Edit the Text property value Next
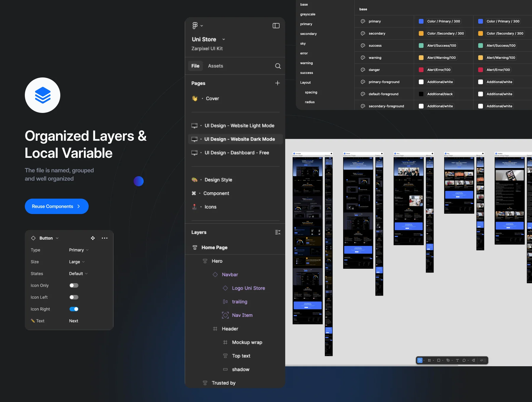The height and width of the screenshot is (402, 532). coord(74,321)
